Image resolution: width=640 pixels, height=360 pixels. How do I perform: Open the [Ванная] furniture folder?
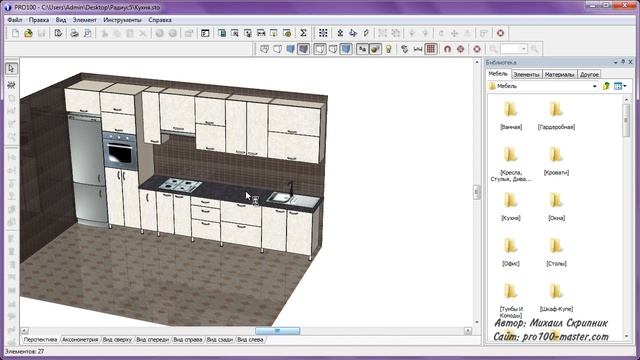point(511,116)
